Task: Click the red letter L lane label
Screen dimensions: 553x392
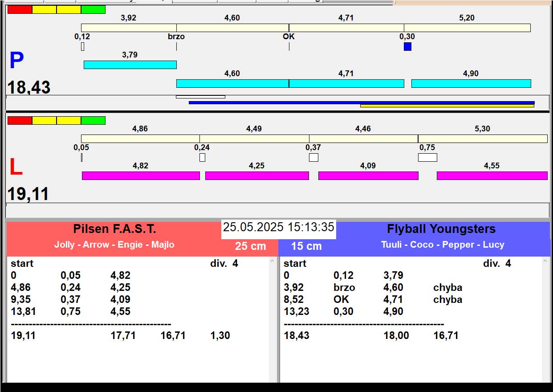Action: point(16,167)
